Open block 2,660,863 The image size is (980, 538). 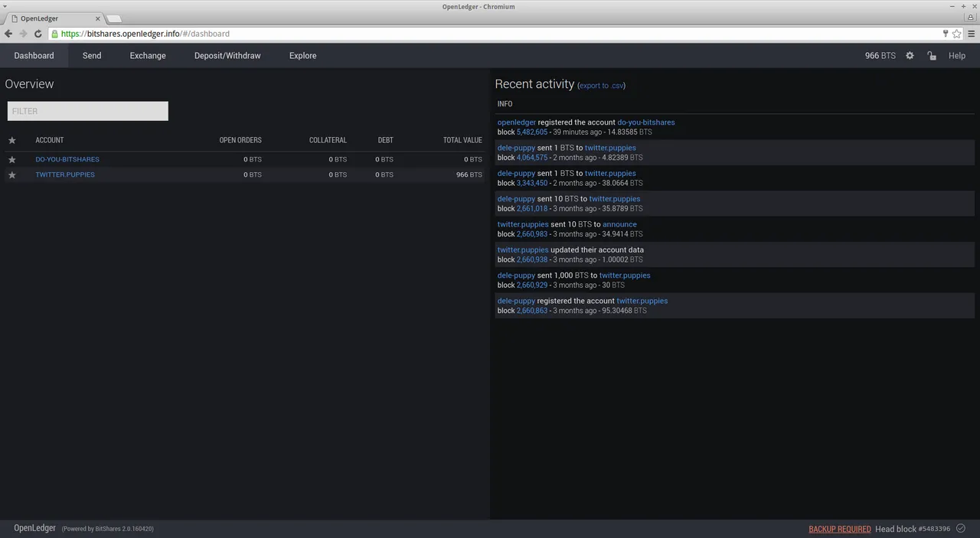(532, 311)
